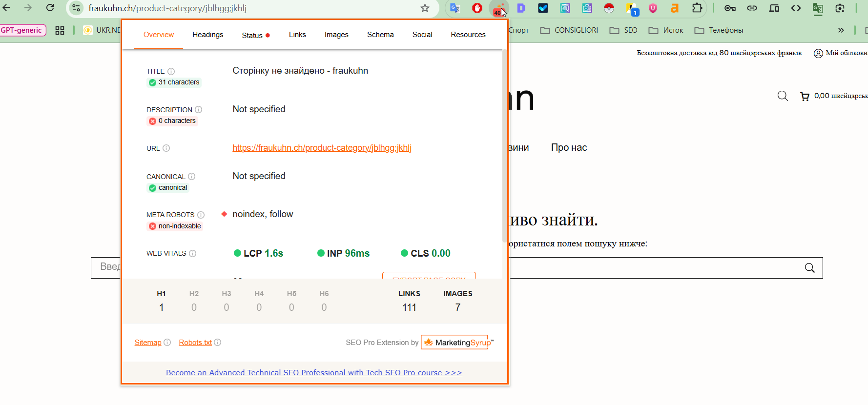The height and width of the screenshot is (405, 868).
Task: Click the screenshot capture icon in toolbar
Action: [x=840, y=8]
